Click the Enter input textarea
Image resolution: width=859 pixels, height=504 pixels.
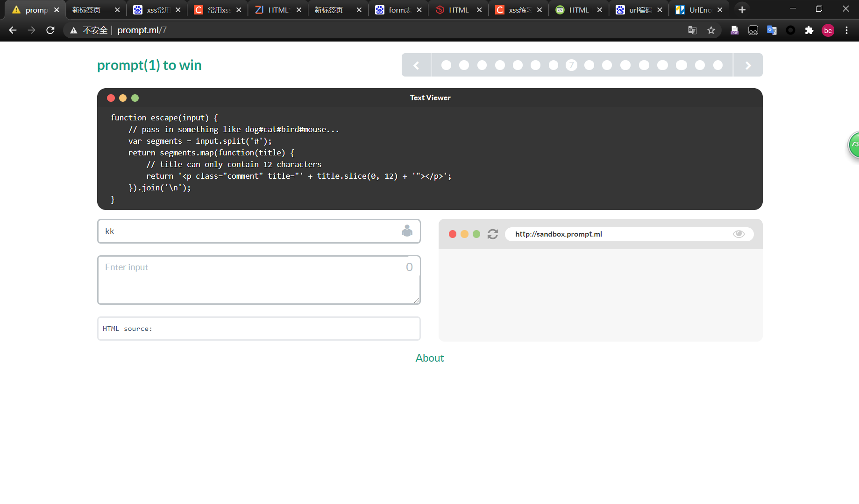(x=259, y=280)
